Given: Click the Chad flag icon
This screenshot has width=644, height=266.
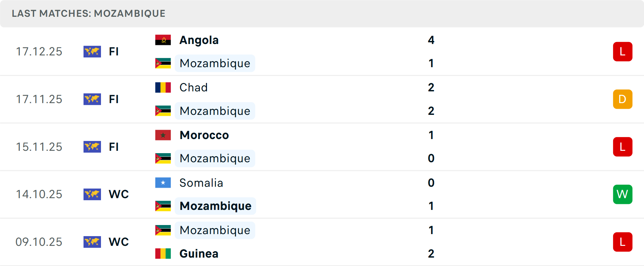Looking at the screenshot, I should (x=163, y=87).
